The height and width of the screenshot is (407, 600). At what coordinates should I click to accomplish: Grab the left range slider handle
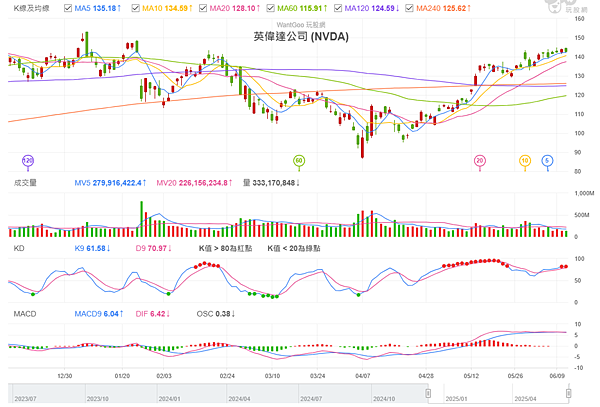click(x=428, y=393)
